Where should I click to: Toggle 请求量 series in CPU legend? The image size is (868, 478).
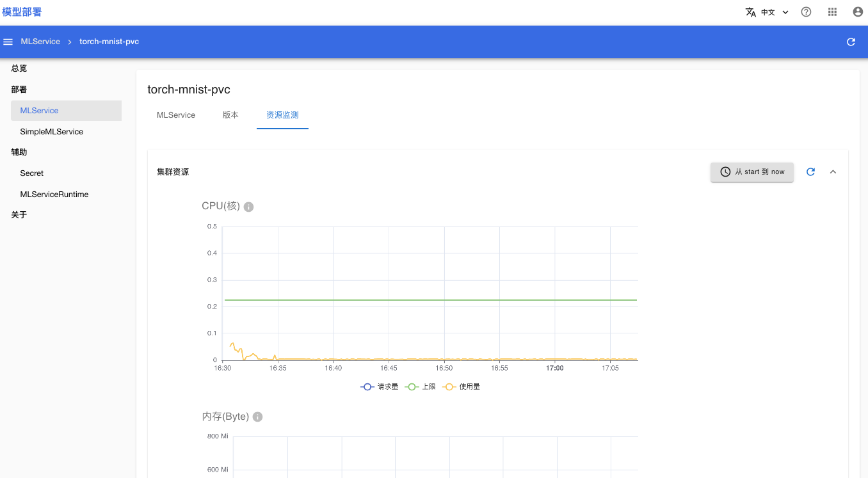tap(380, 386)
